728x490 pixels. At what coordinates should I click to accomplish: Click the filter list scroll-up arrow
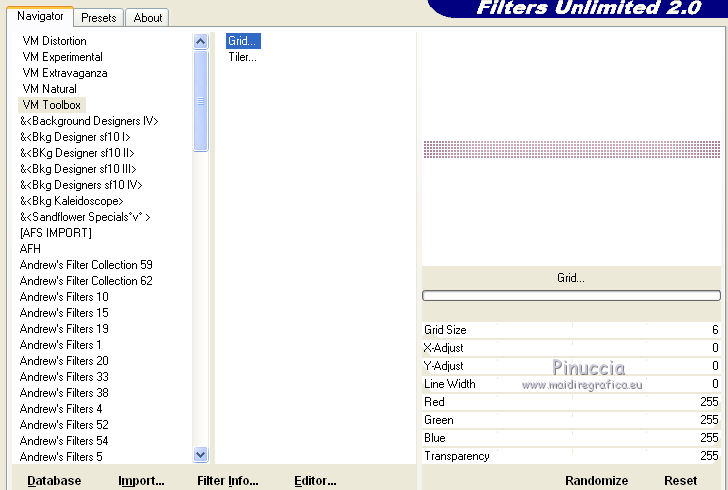tap(201, 42)
